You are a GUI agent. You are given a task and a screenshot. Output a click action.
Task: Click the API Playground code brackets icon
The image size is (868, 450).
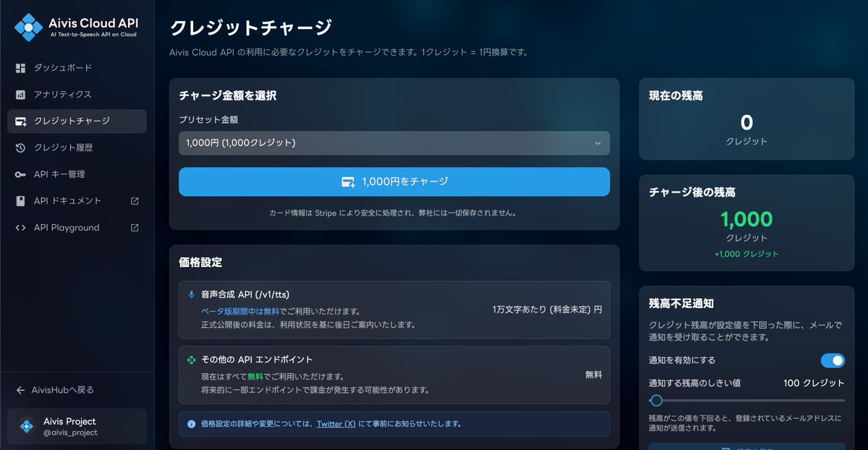pos(20,228)
